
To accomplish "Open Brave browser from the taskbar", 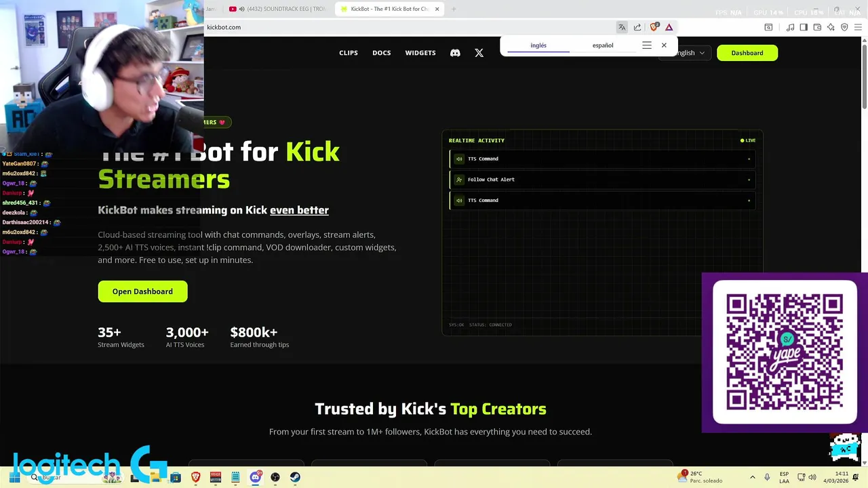I will pyautogui.click(x=195, y=477).
